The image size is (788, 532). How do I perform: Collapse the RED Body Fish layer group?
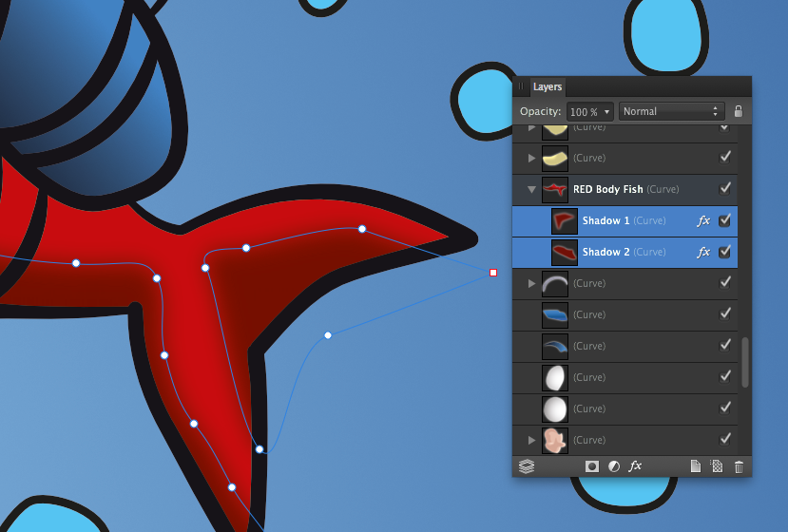(531, 190)
